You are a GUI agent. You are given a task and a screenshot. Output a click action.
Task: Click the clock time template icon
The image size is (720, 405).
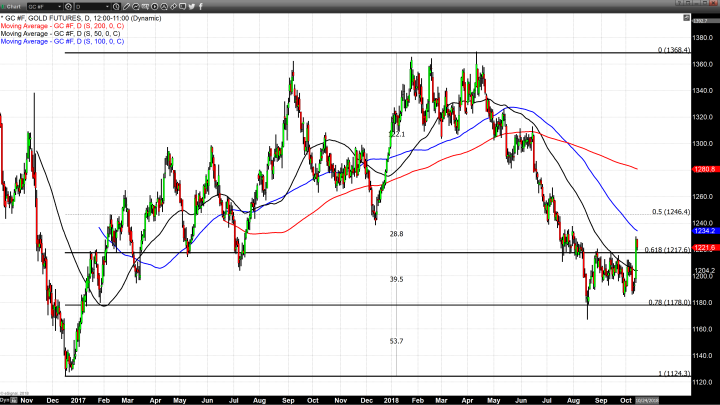(x=116, y=6)
